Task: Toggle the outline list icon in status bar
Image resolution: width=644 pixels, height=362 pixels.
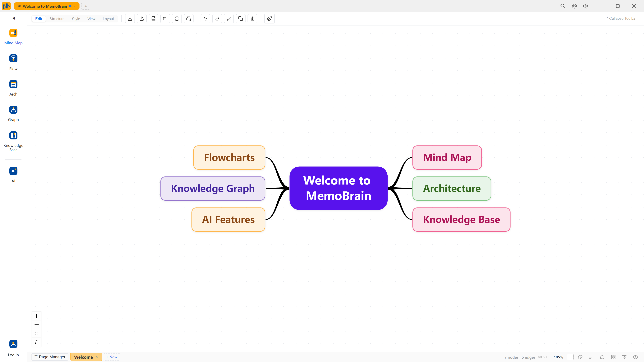Action: point(591,357)
